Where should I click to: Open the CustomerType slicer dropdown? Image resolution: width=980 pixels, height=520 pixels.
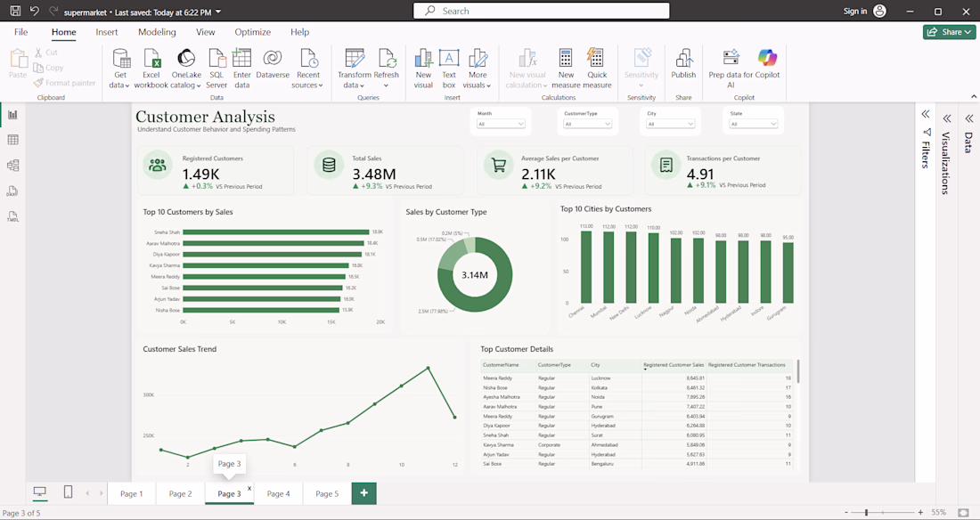click(x=587, y=124)
